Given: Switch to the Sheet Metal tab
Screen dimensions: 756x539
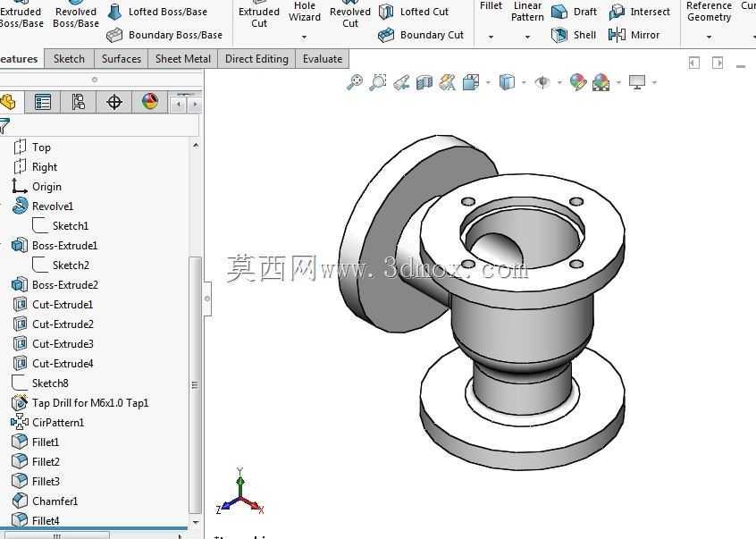Looking at the screenshot, I should click(182, 59).
